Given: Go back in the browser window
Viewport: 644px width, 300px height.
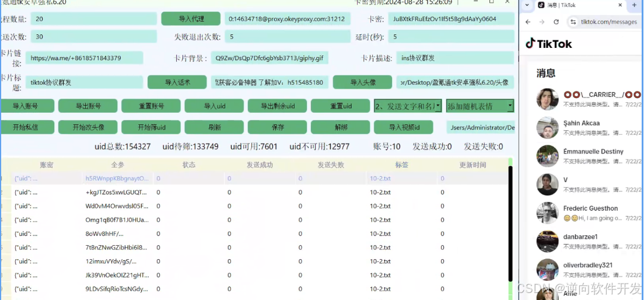Looking at the screenshot, I should pyautogui.click(x=528, y=22).
